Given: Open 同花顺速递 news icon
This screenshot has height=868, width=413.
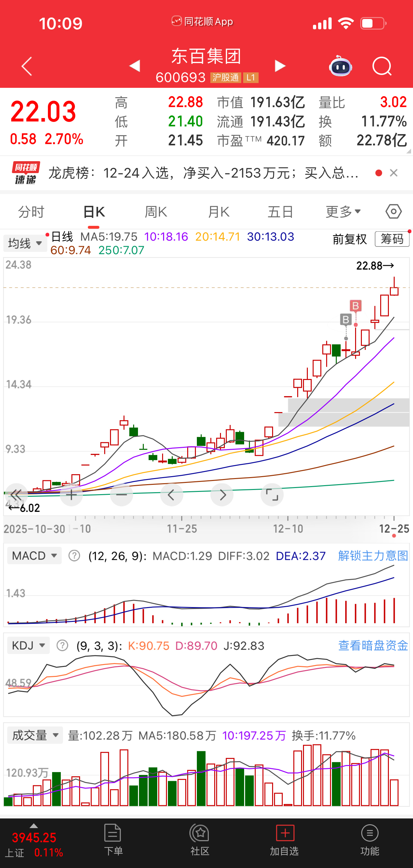Looking at the screenshot, I should click(x=26, y=173).
